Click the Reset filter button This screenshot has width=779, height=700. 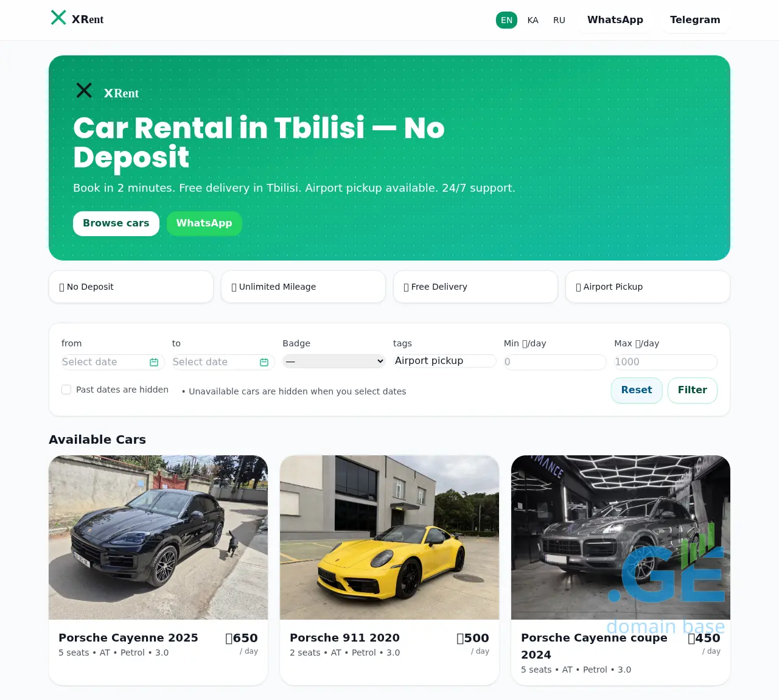tap(637, 390)
